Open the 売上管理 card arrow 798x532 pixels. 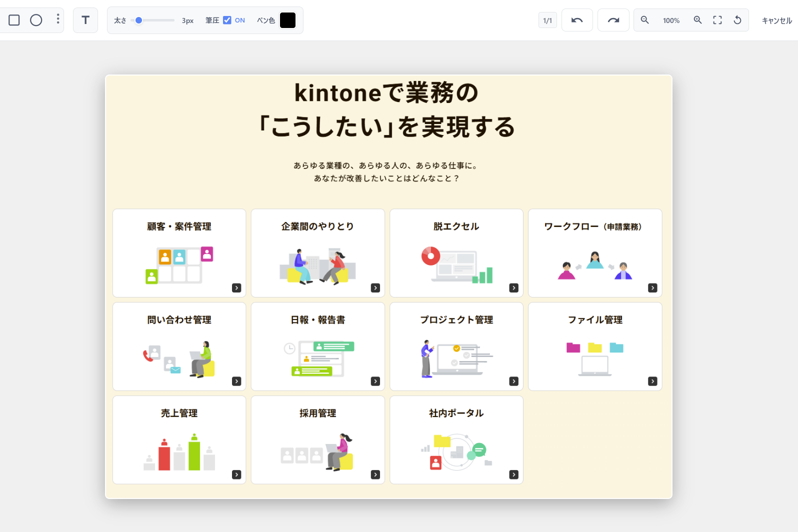click(236, 475)
